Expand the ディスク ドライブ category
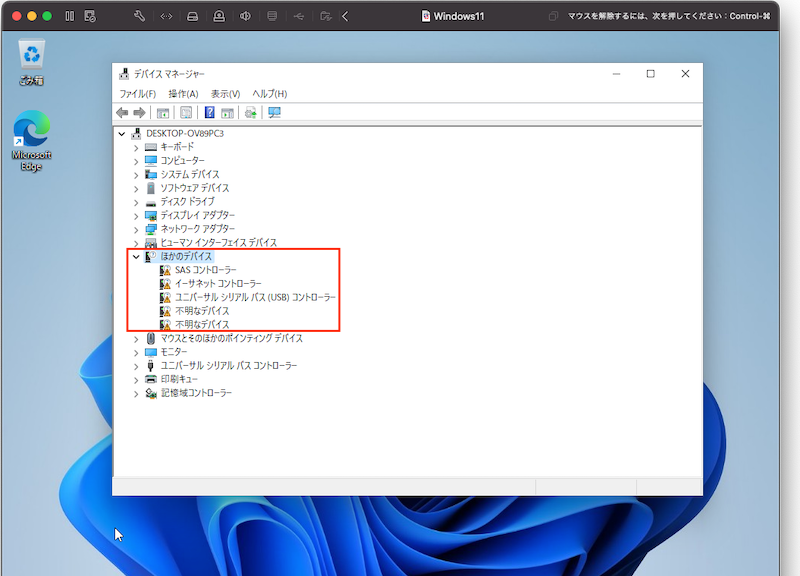 coord(136,203)
